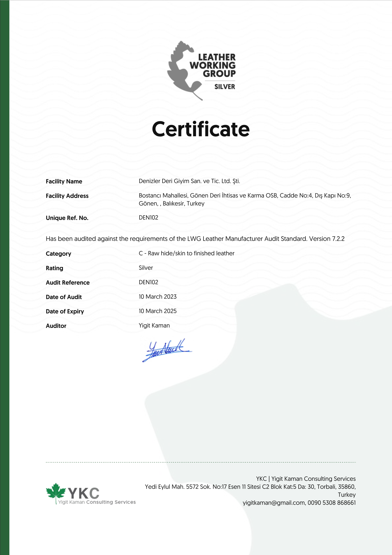
Task: Select the address line "Gönen, , Balıkesir, Turkey"
Action: coord(172,203)
